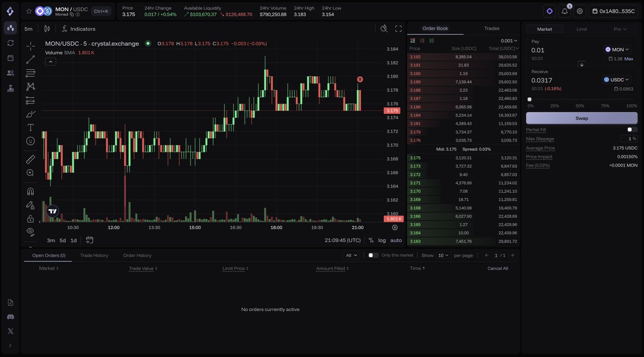Select the crosshair cursor chart tool
Viewport: 644px width, 357px height.
click(x=31, y=46)
